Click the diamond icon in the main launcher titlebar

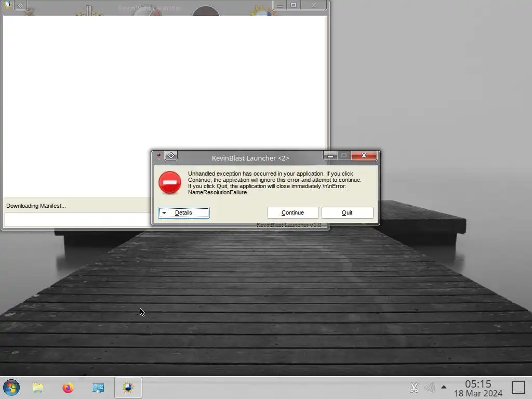20,5
